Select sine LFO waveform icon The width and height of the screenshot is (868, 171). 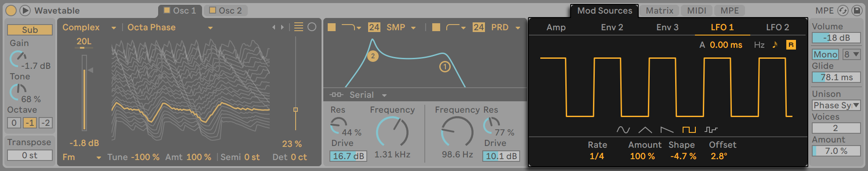[623, 130]
